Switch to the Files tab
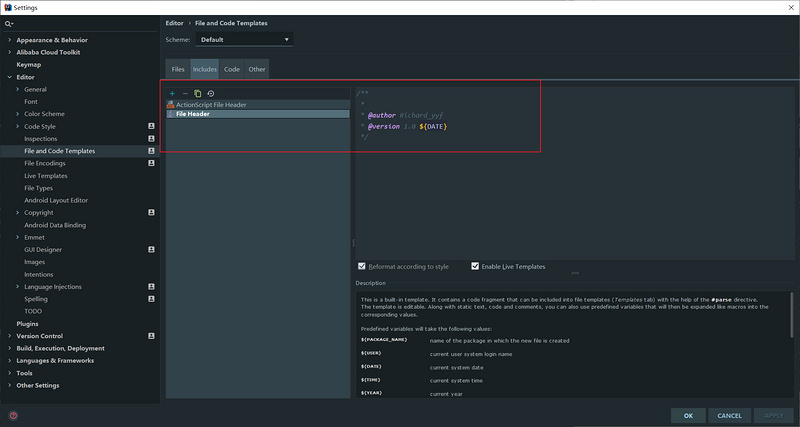 pyautogui.click(x=178, y=70)
